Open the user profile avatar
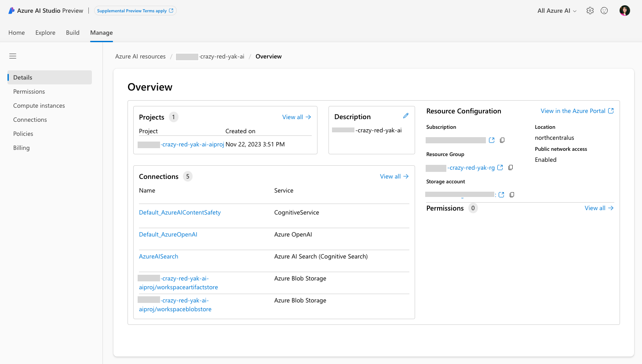 pyautogui.click(x=625, y=11)
